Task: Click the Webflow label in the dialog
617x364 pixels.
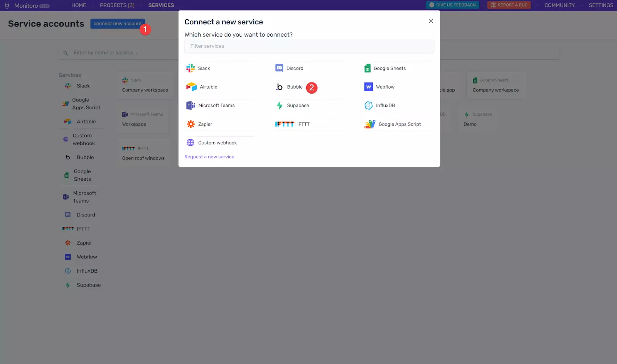Action: 385,87
